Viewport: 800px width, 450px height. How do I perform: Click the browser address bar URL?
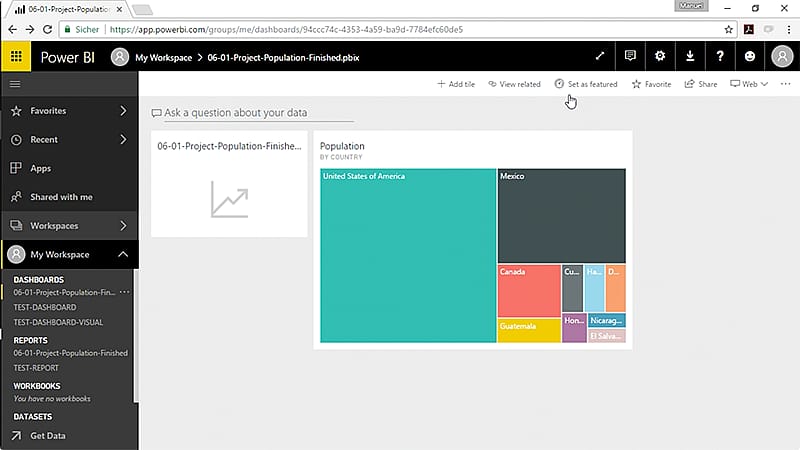286,30
